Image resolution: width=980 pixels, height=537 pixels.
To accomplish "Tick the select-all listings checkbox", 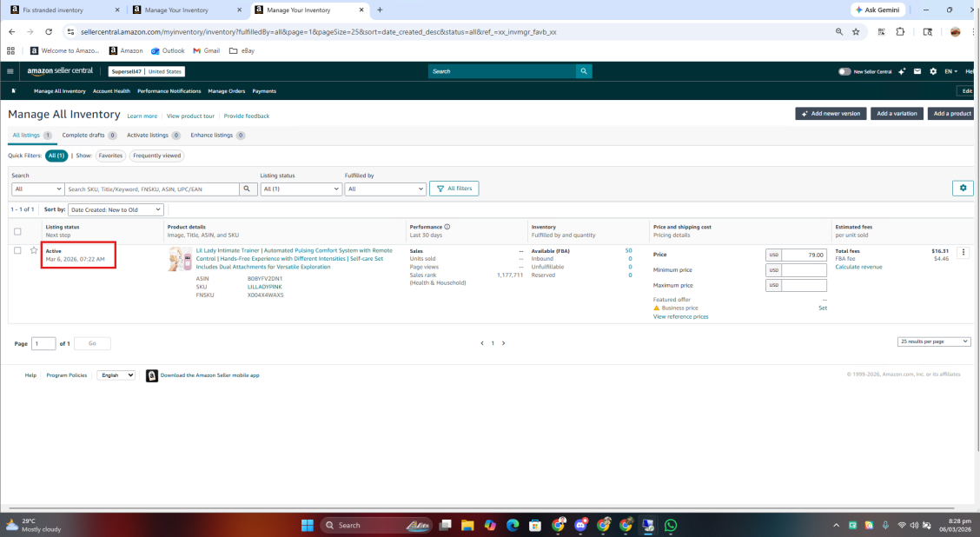I will (x=17, y=231).
